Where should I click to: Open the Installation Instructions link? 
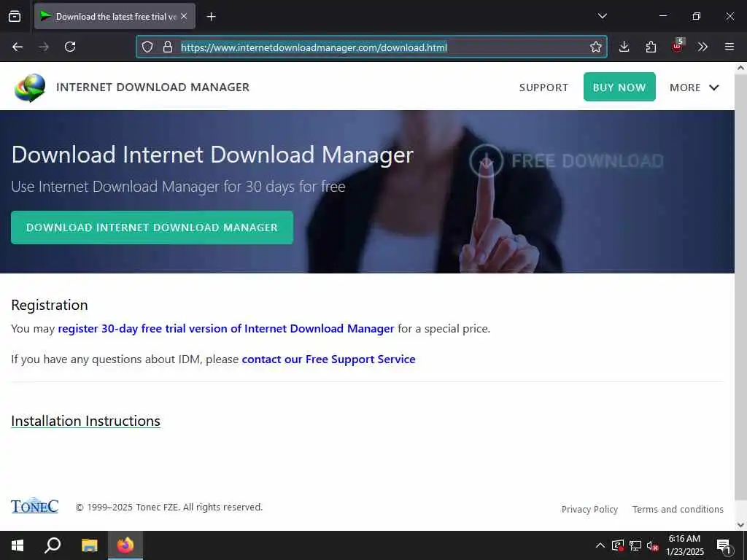[86, 421]
